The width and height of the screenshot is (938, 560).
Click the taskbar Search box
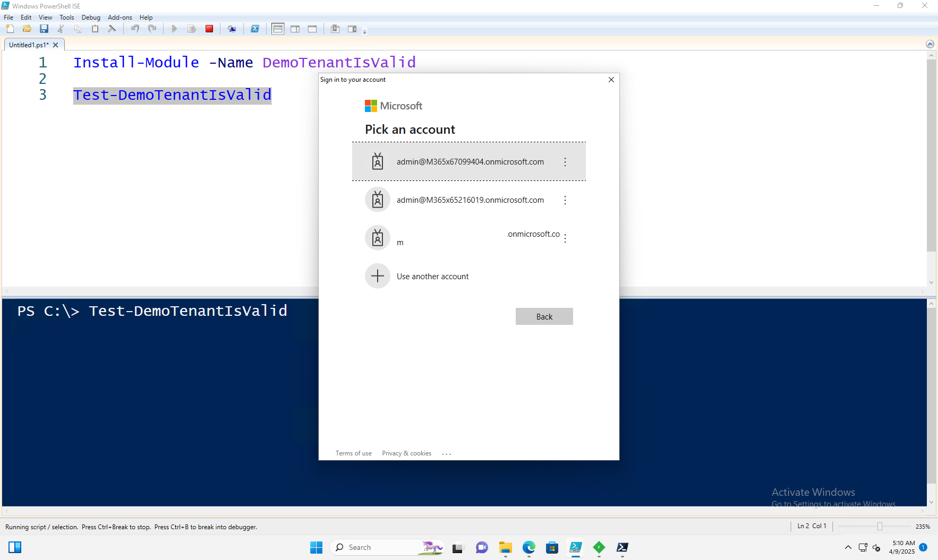coord(387,547)
